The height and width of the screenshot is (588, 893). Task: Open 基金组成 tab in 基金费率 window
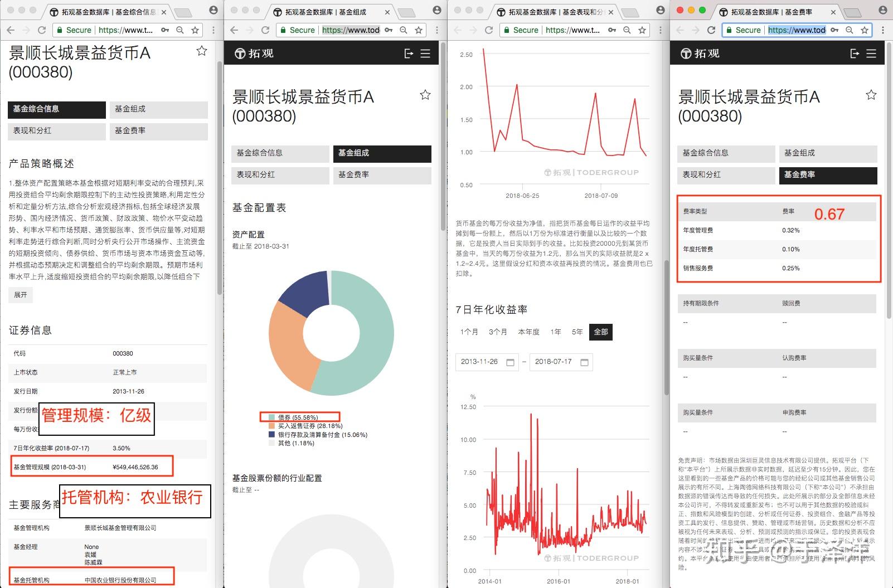tap(828, 153)
